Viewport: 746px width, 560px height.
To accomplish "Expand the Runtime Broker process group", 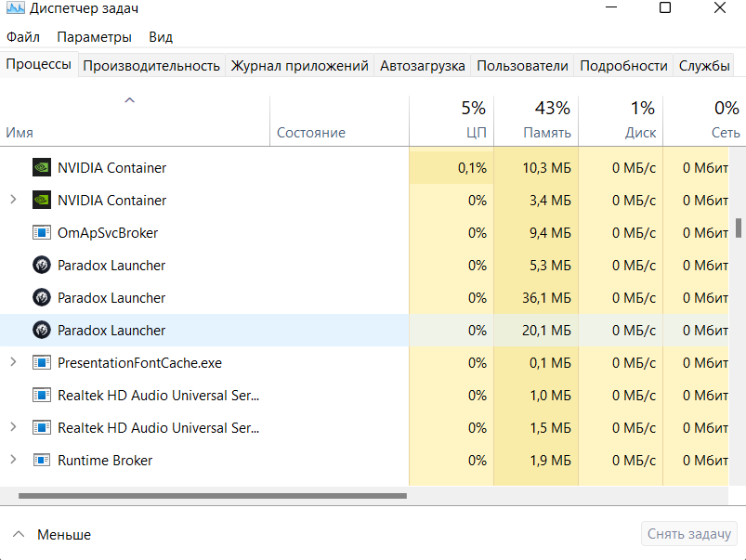I will pyautogui.click(x=13, y=460).
